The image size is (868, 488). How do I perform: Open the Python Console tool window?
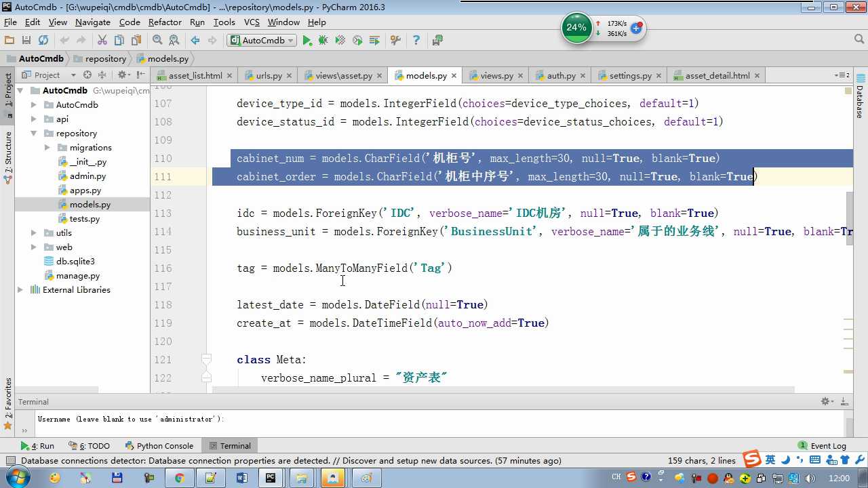tap(159, 446)
